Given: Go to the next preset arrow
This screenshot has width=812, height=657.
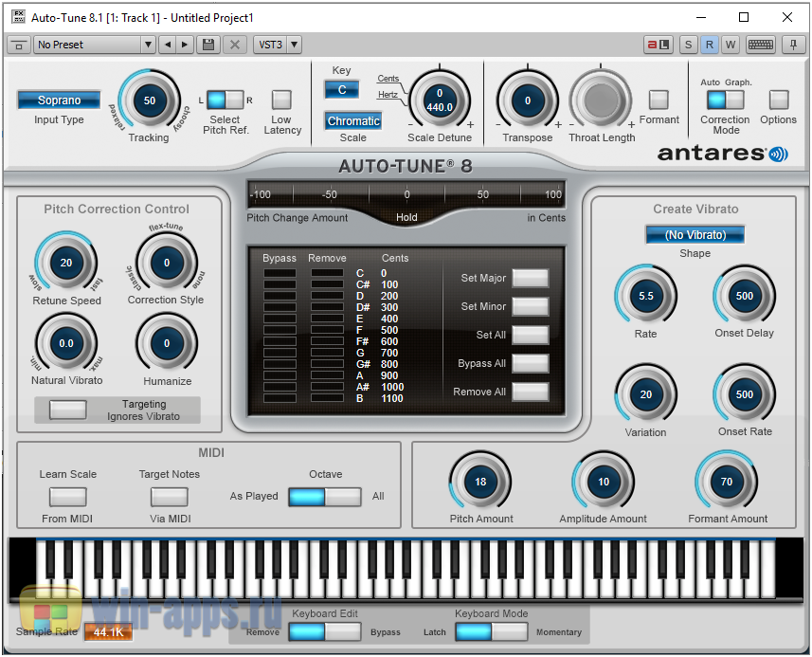Looking at the screenshot, I should 185,46.
